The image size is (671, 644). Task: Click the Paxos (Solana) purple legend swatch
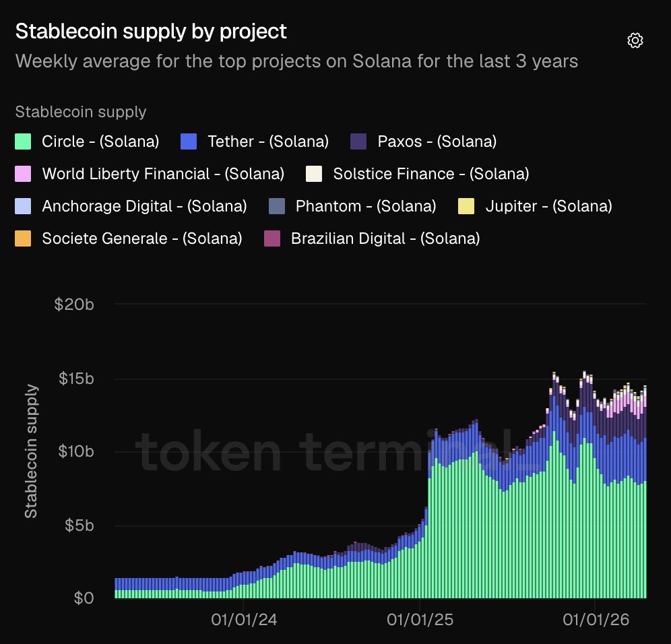click(x=359, y=141)
